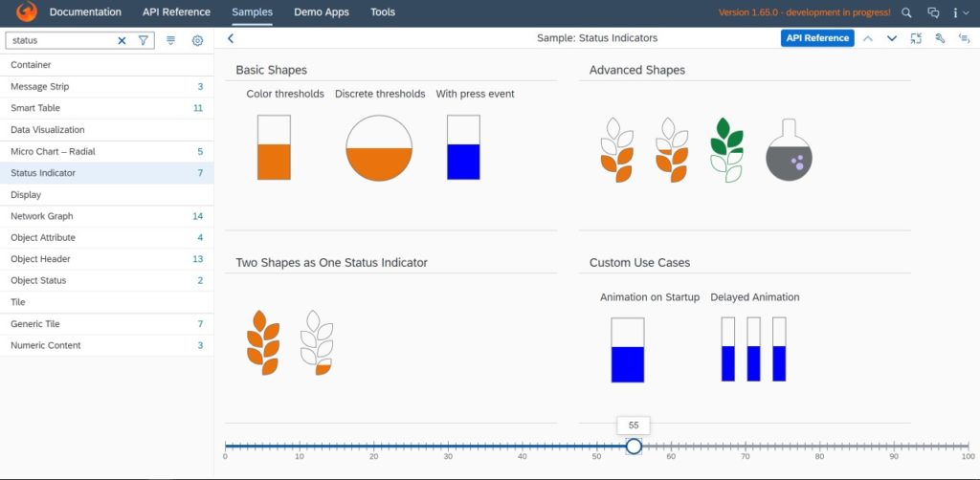
Task: Switch to the Demo Apps tab
Action: (321, 12)
